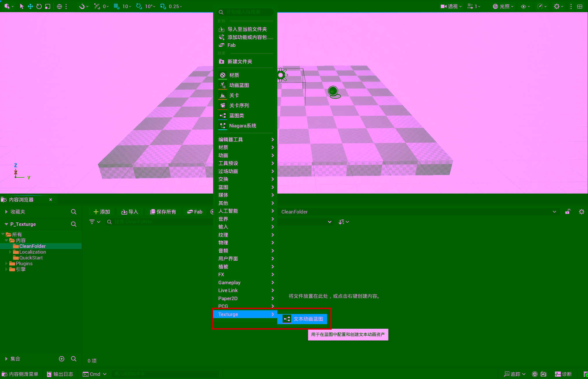588x379 pixels.
Task: Create a new Niagara系统 asset
Action: click(245, 126)
